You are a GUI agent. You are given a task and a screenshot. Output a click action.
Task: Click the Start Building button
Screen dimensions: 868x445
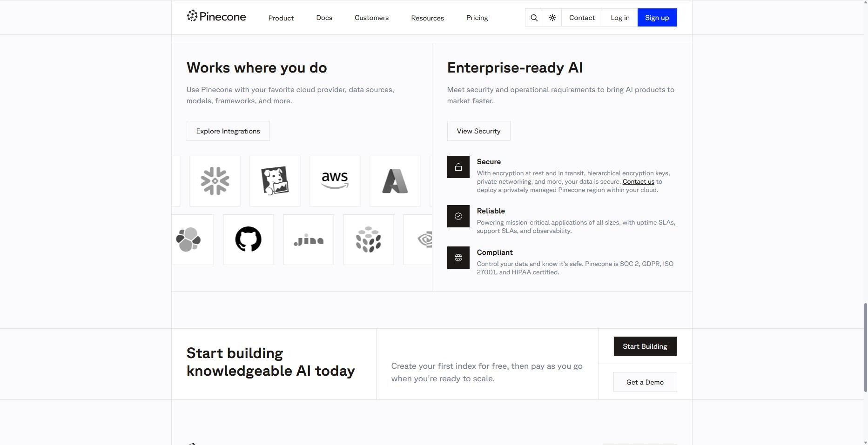645,346
